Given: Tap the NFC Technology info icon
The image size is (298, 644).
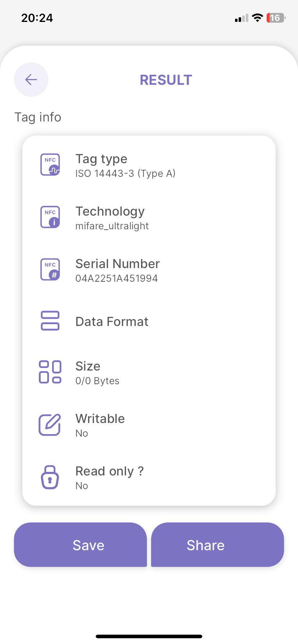Looking at the screenshot, I should (50, 217).
